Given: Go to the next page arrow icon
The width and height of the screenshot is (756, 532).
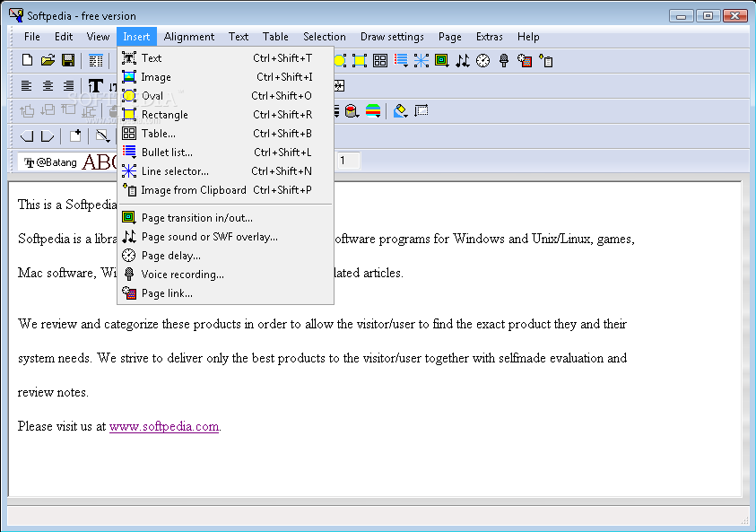Looking at the screenshot, I should pos(48,136).
